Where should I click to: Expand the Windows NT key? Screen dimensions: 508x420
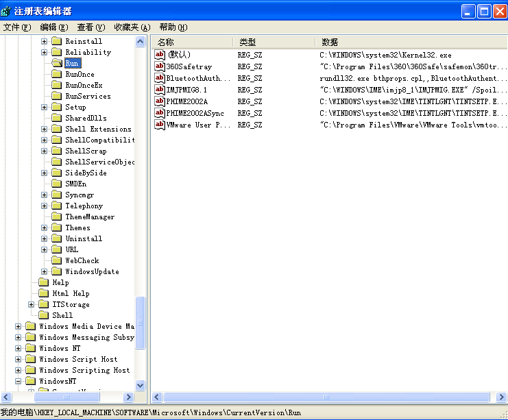point(18,349)
